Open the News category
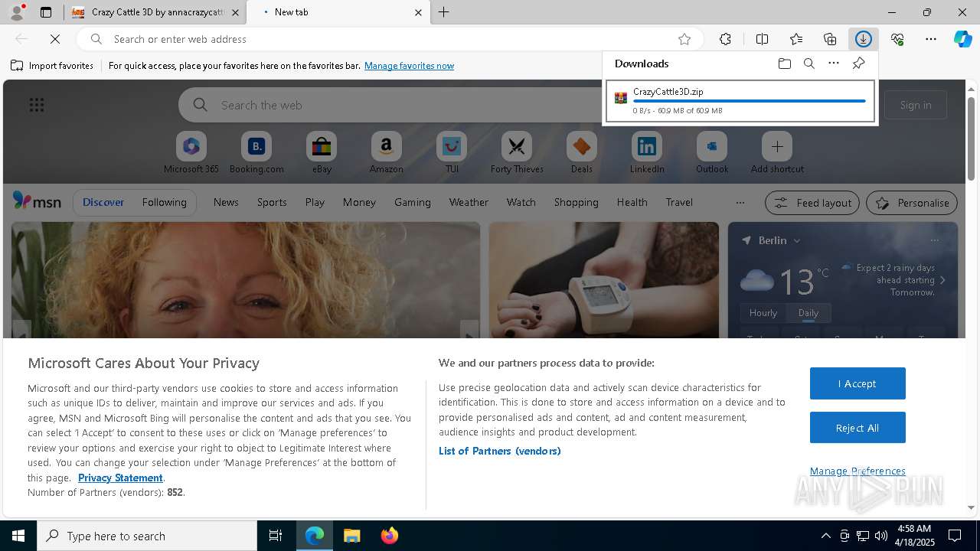The height and width of the screenshot is (551, 980). pos(226,202)
